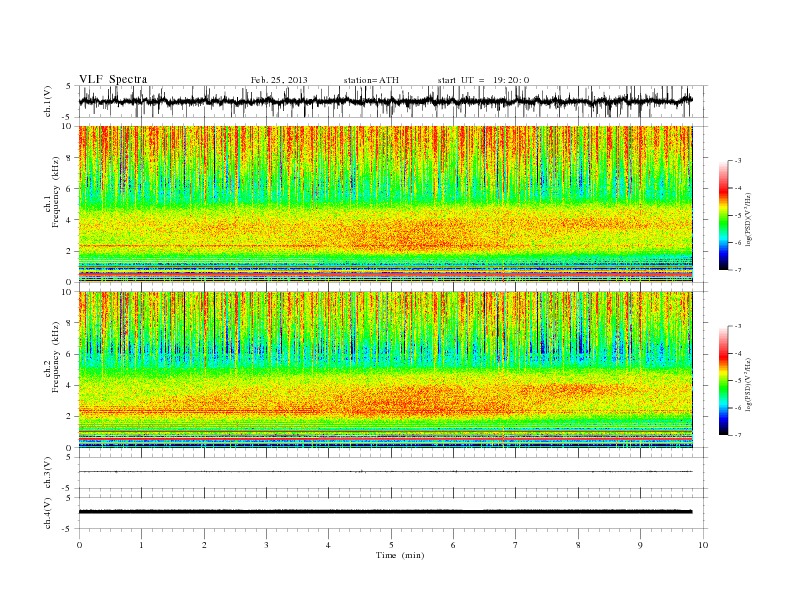
Task: Click the "-3" label on ch.1 color bar
Action: [x=738, y=161]
